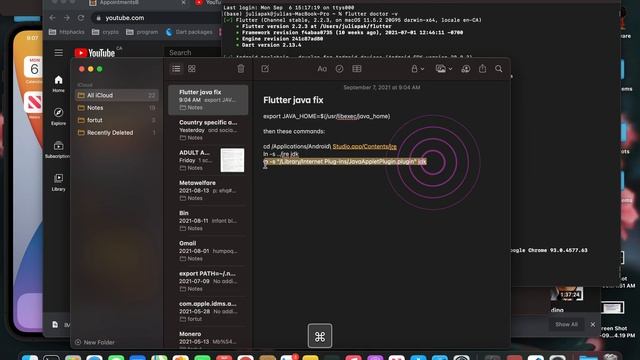Delete the note with trash icon
This screenshot has height=360, width=640.
pos(241,69)
